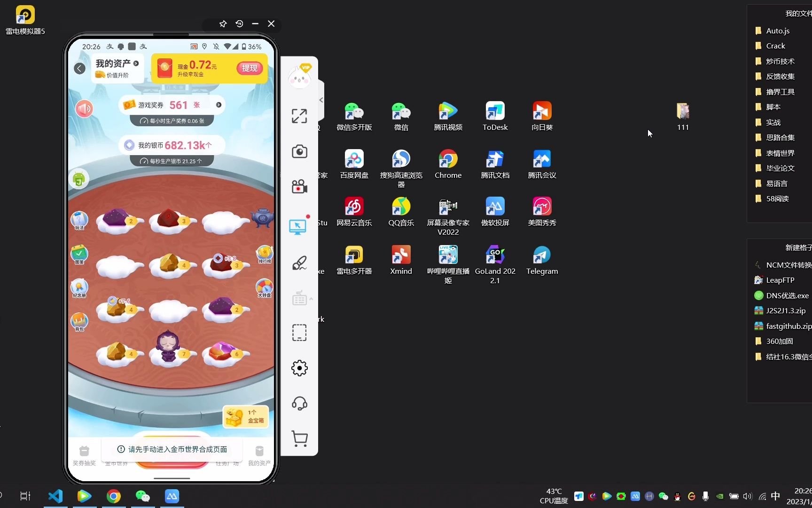The width and height of the screenshot is (812, 508).
Task: Open WeChat in the taskbar
Action: (x=142, y=496)
